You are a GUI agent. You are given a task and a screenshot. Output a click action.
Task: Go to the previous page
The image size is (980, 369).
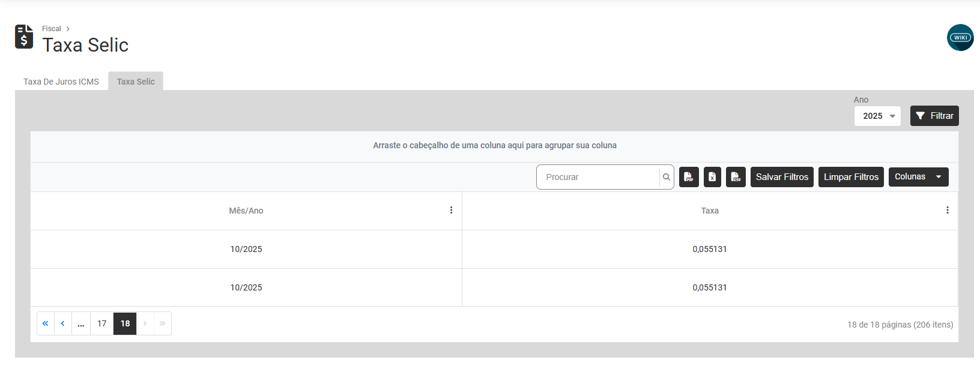coord(63,323)
